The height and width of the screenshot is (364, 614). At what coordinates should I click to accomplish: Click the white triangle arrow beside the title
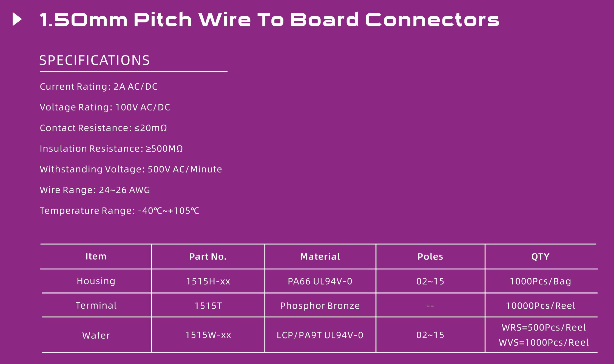[17, 20]
